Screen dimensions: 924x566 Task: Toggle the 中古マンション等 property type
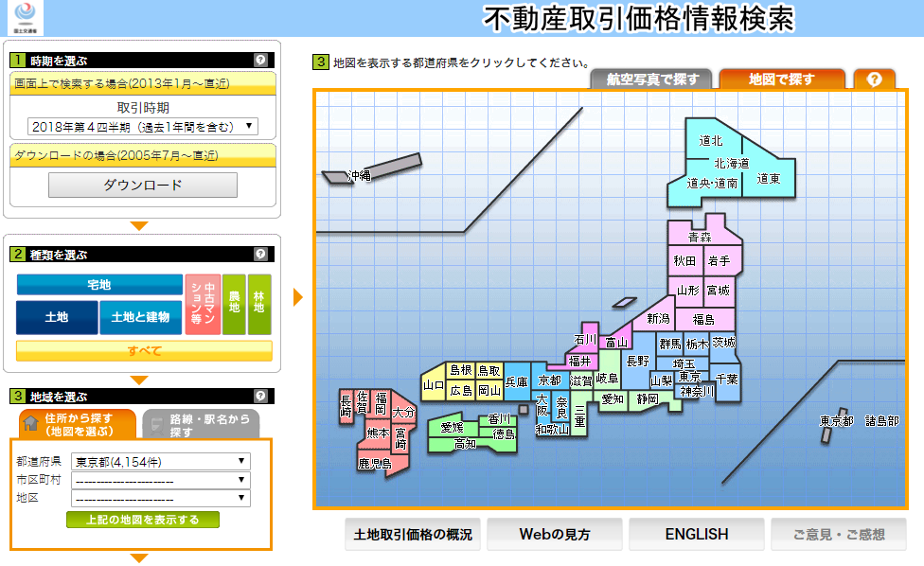(203, 305)
